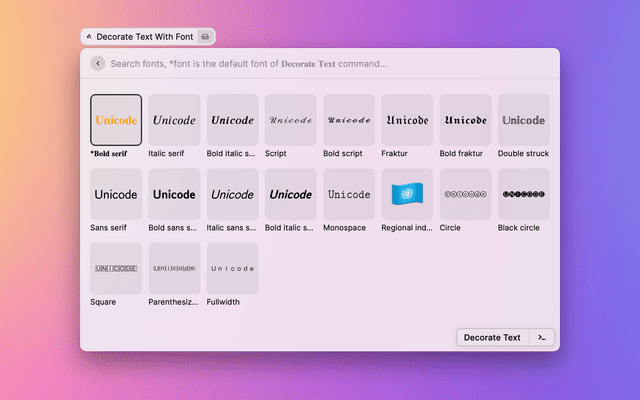Choose the Bold fraktur font tile
This screenshot has width=640, height=400.
(x=465, y=120)
